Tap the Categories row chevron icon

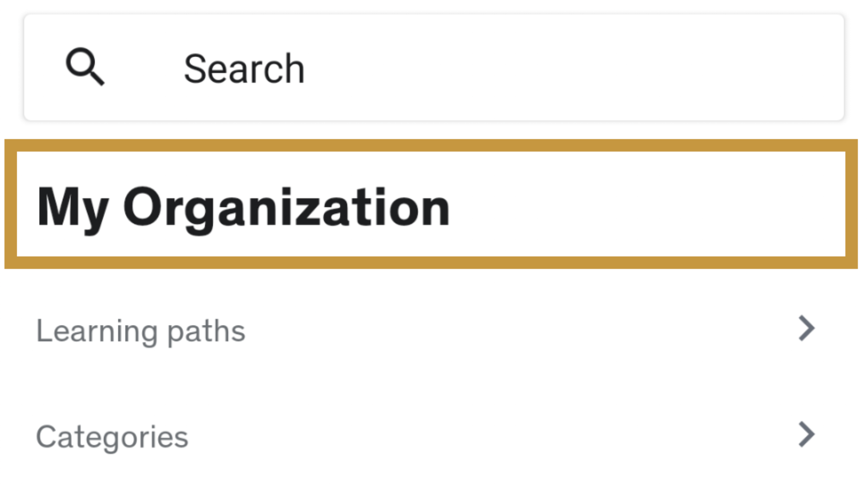coord(806,435)
